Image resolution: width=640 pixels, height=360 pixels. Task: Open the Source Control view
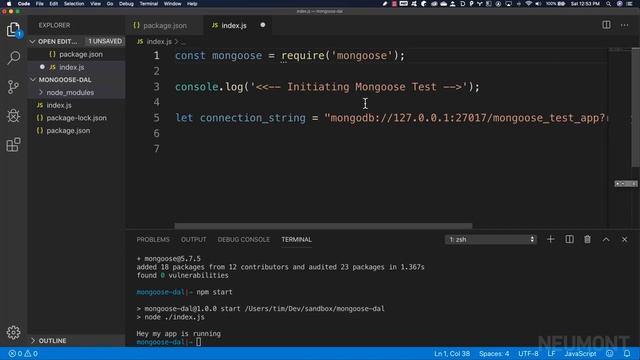13,87
